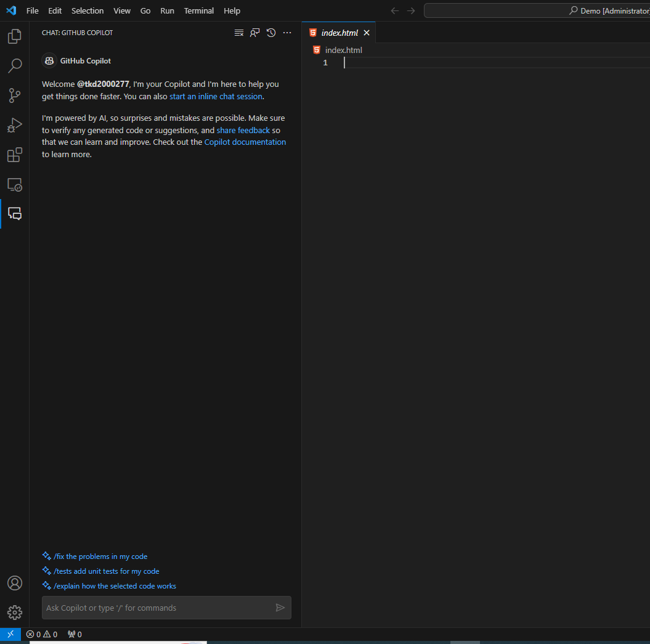Toggle the Copilot Chat sidebar icon

15,214
